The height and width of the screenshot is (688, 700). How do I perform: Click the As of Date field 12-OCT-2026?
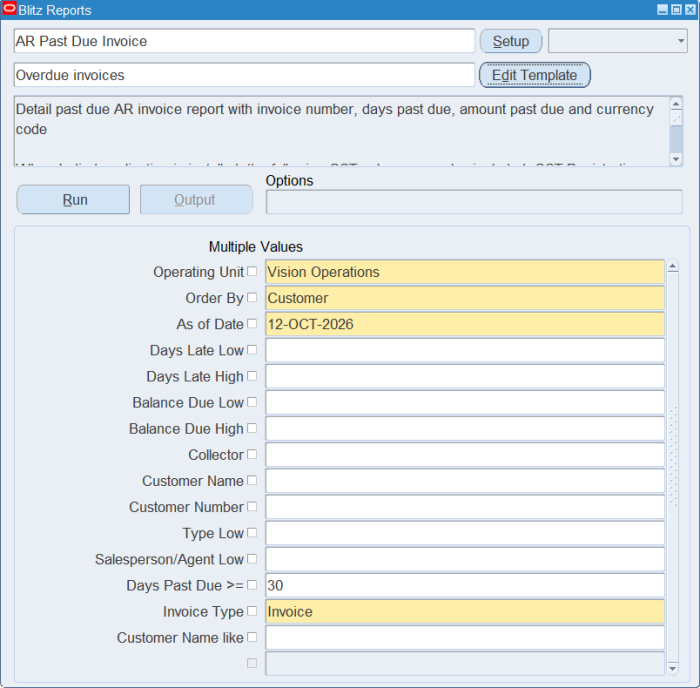465,324
